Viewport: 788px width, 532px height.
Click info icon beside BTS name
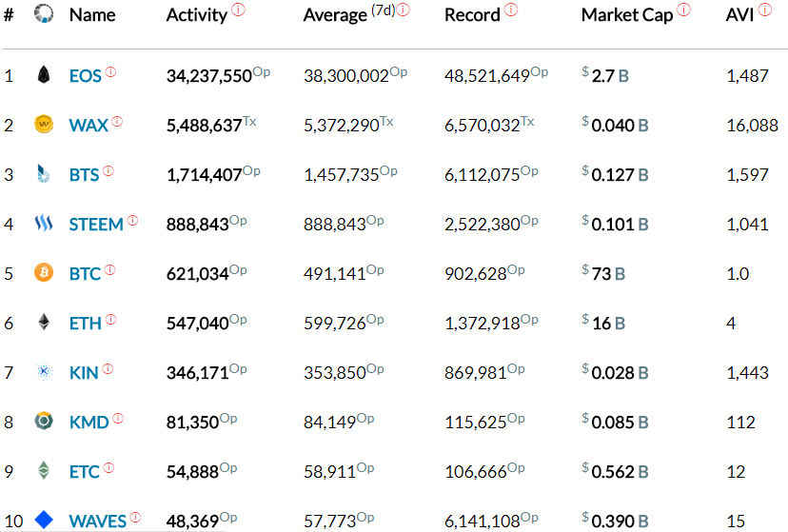(x=108, y=170)
